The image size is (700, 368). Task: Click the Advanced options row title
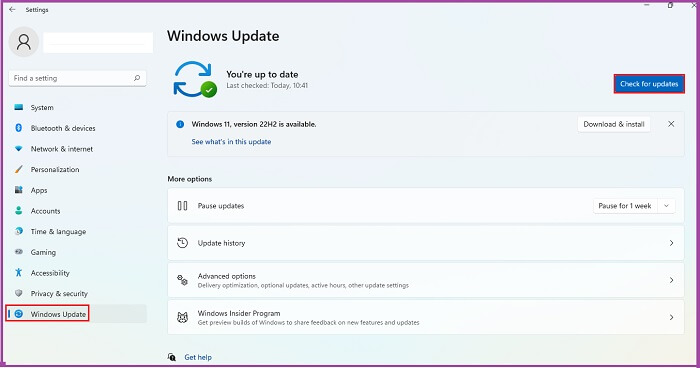[x=227, y=276]
